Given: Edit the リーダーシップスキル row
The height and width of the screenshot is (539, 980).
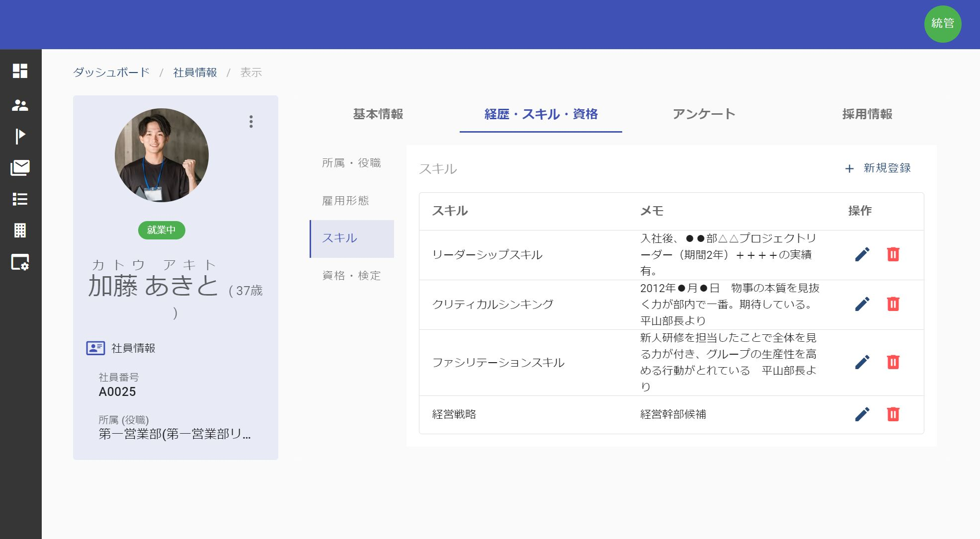Looking at the screenshot, I should pyautogui.click(x=862, y=254).
